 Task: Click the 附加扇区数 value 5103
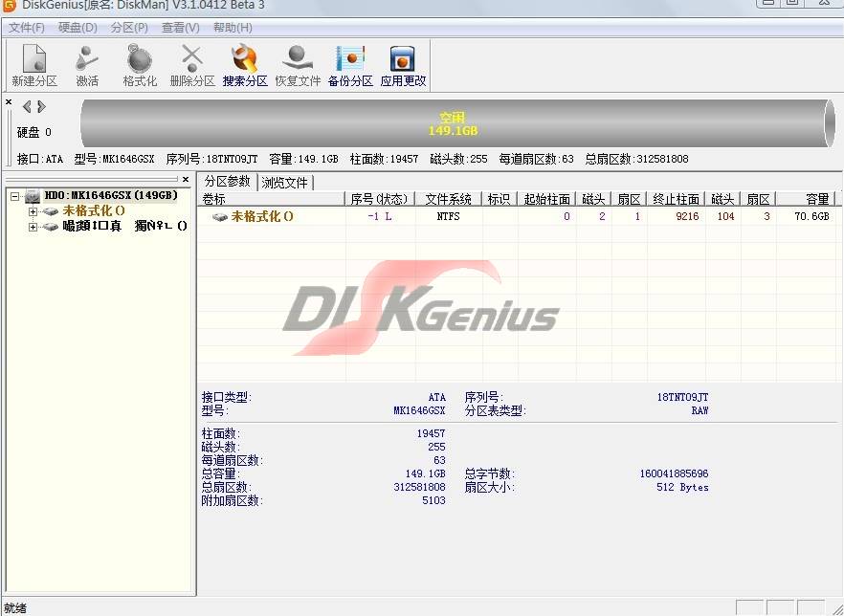pos(433,500)
